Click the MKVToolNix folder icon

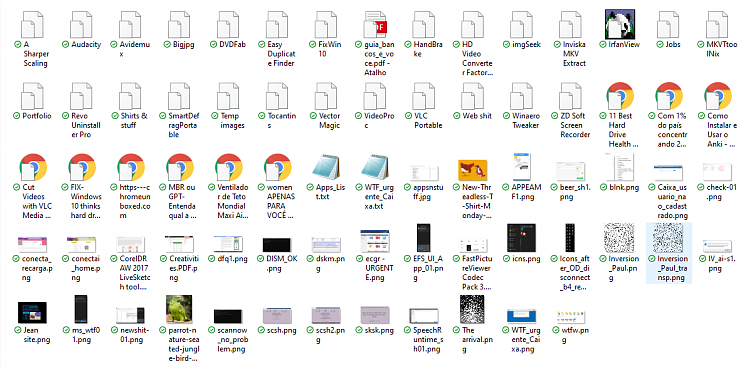point(717,24)
